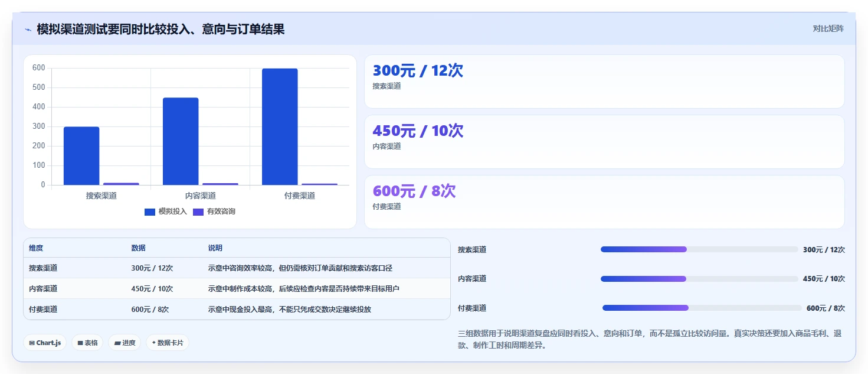Click the small 有效咨询 bar for 搜索渠道
Screen dimensions: 868x374
121,184
